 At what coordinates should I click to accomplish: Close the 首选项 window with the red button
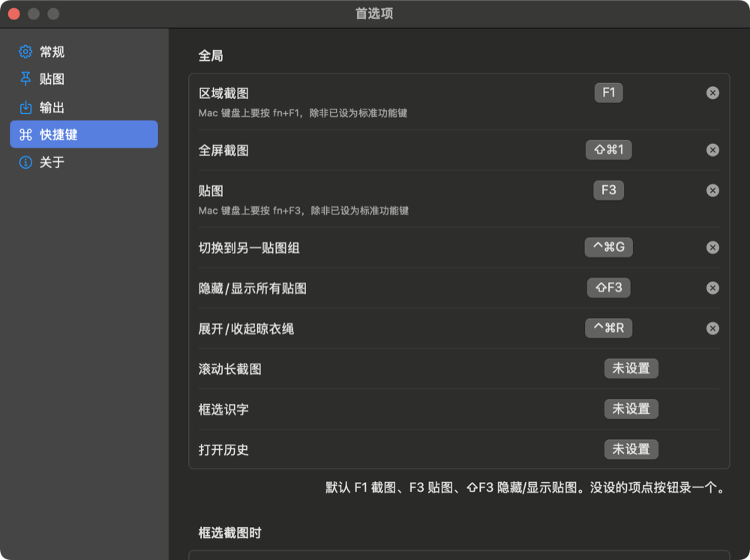(13, 13)
